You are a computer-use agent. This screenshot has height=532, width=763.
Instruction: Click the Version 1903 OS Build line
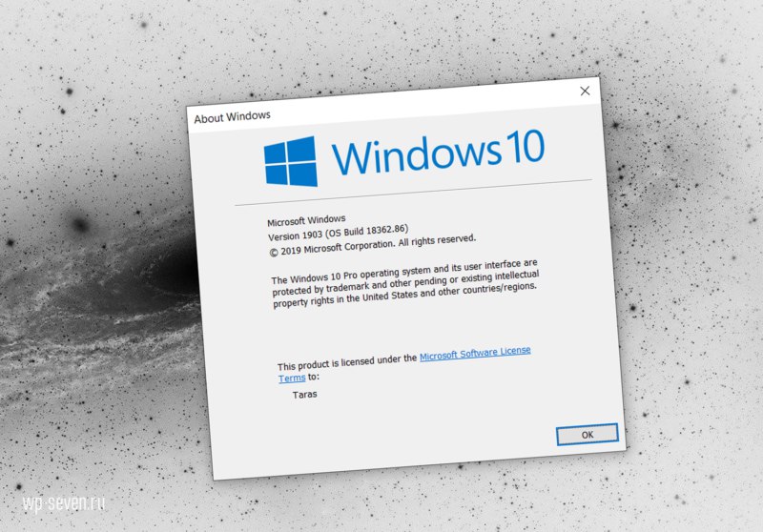pyautogui.click(x=338, y=233)
